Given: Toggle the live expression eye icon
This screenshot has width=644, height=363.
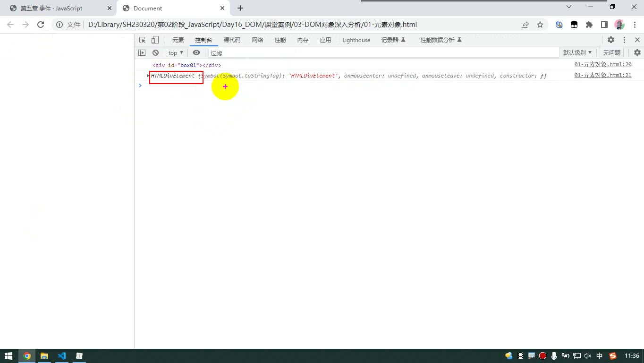Looking at the screenshot, I should [x=196, y=53].
